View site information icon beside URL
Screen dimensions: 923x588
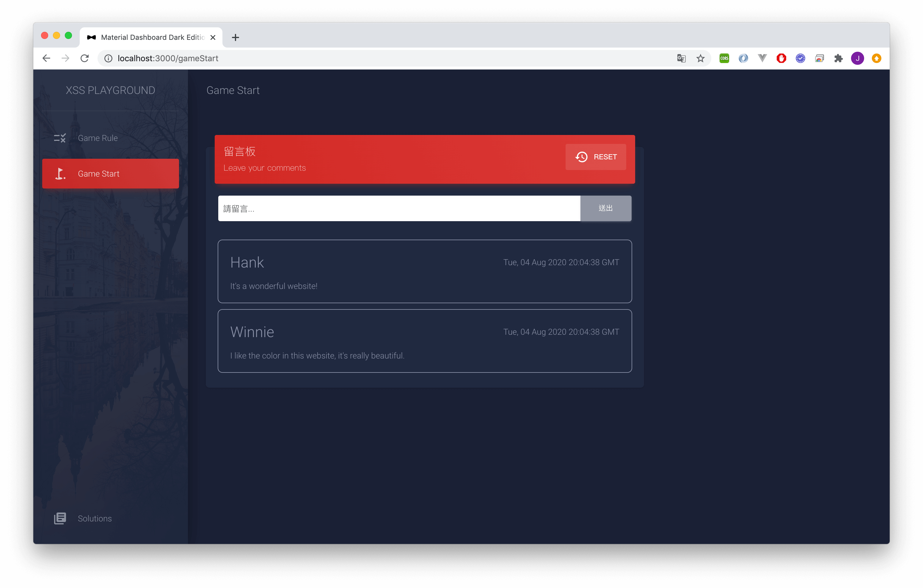click(109, 58)
